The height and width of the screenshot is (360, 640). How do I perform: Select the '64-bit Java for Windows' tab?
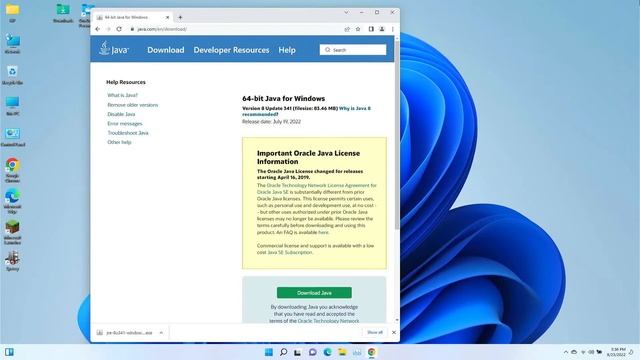pos(133,18)
